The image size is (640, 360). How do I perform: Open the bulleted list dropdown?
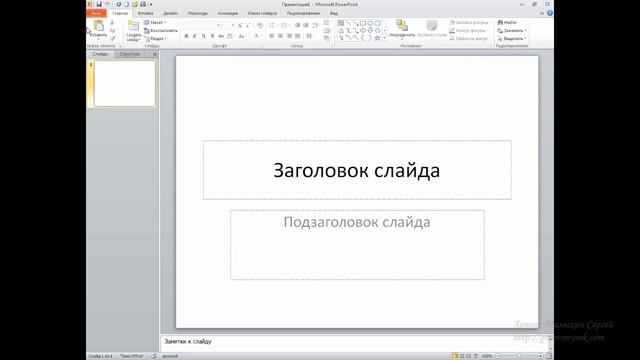click(273, 25)
